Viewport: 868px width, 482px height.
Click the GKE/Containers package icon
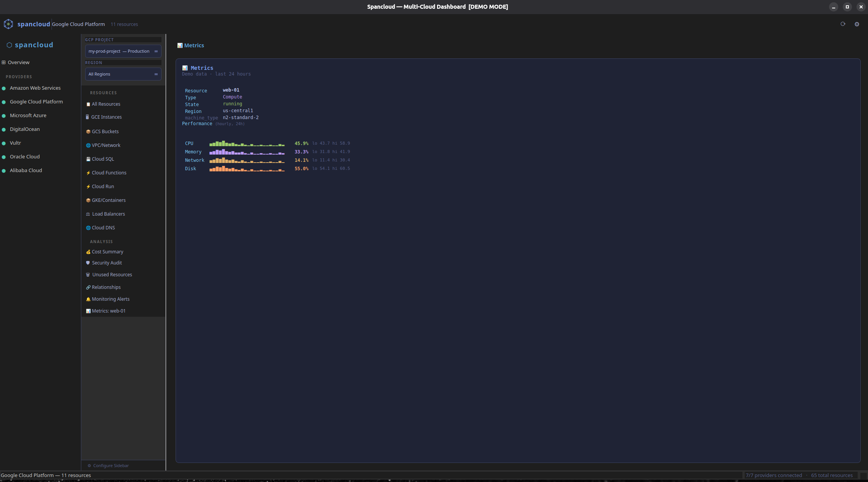click(x=88, y=200)
